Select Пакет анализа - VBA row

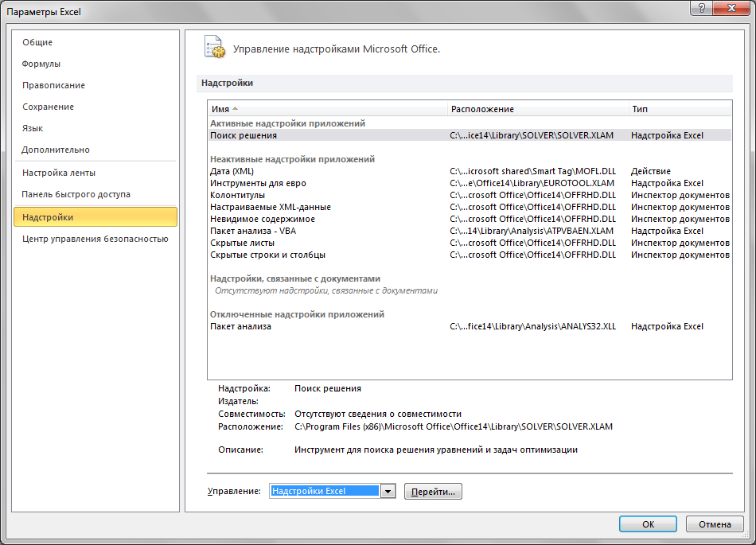tap(470, 231)
